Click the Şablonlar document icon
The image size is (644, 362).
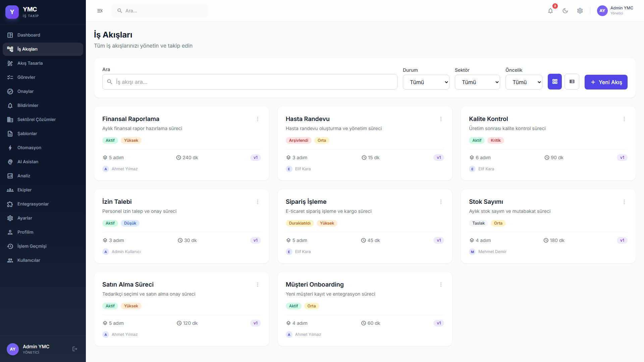coord(10,134)
